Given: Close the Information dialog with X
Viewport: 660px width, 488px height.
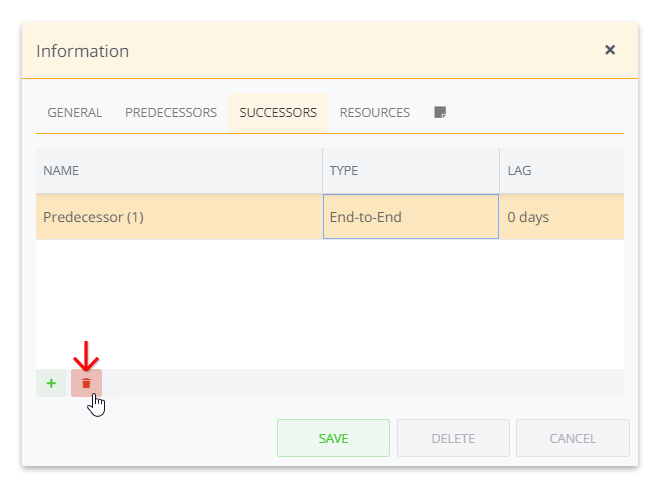Looking at the screenshot, I should tap(610, 50).
